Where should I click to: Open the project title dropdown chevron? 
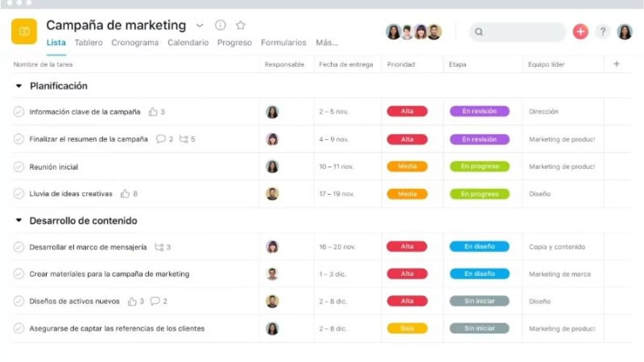point(200,26)
